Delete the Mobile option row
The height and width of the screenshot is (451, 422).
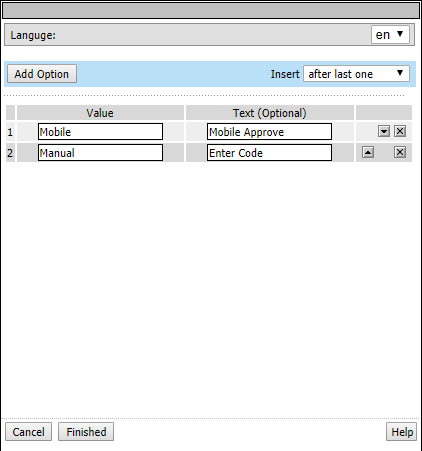pyautogui.click(x=400, y=131)
